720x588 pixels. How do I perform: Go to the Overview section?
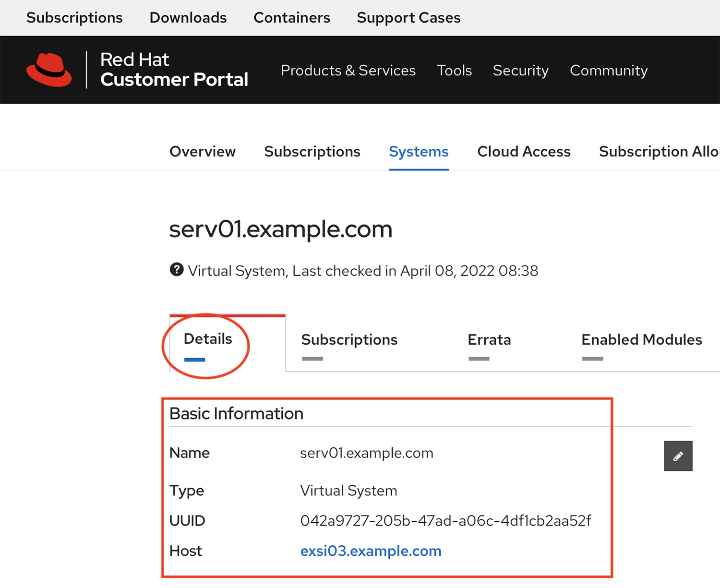coord(202,151)
